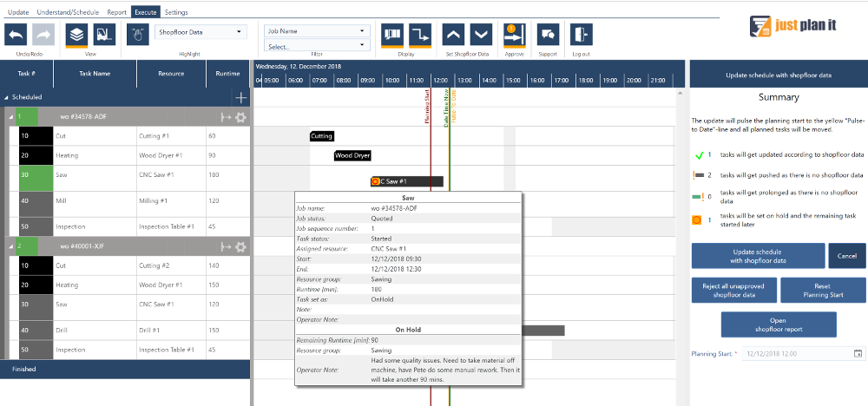The height and width of the screenshot is (406, 868).
Task: Open the Job Name filter dropdown
Action: (317, 31)
